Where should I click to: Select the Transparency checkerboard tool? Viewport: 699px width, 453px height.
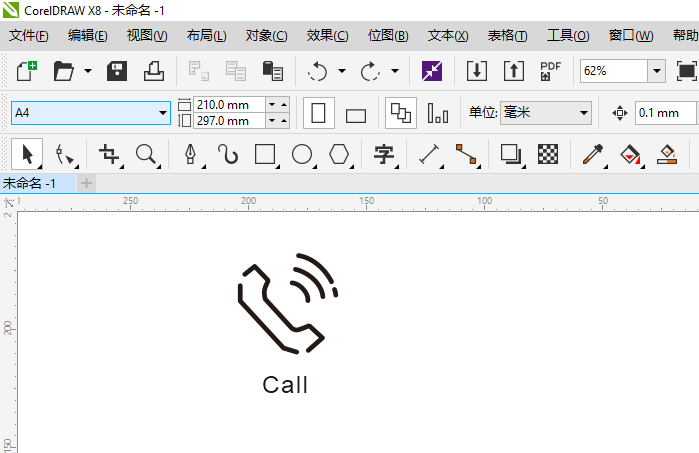click(x=548, y=155)
